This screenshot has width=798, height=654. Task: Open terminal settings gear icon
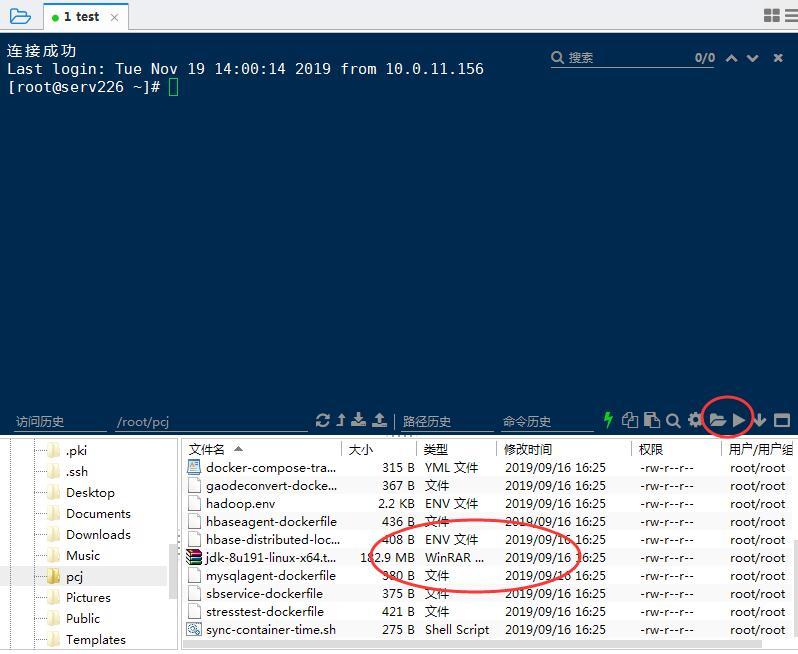tap(695, 420)
